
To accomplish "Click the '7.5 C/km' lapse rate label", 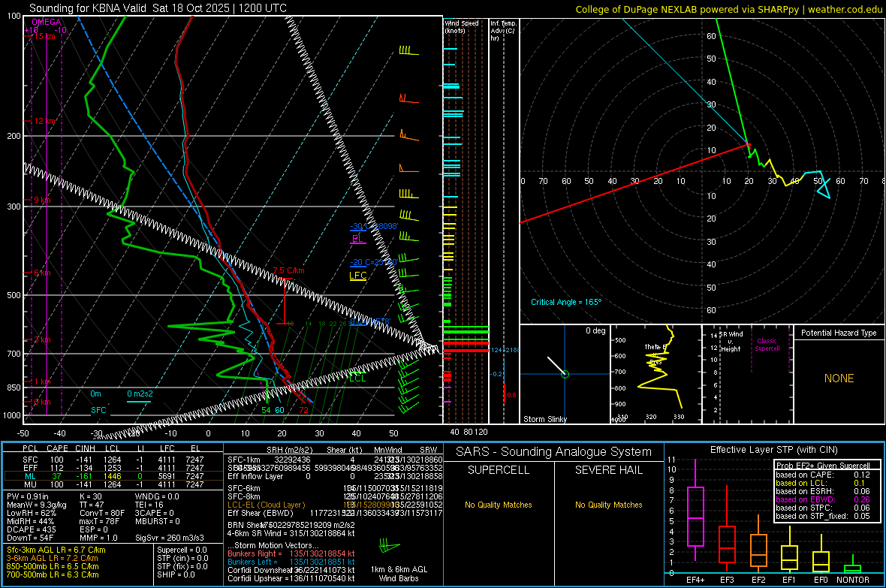I will pos(288,270).
